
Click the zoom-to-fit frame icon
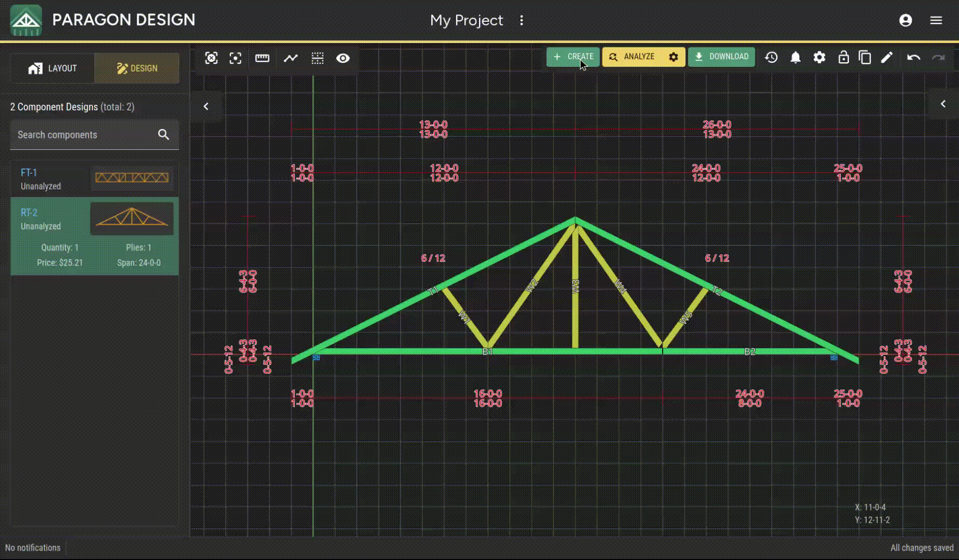pos(211,58)
